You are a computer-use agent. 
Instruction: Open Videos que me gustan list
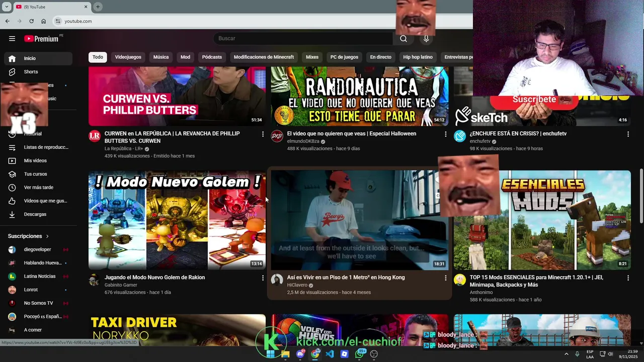click(x=38, y=201)
